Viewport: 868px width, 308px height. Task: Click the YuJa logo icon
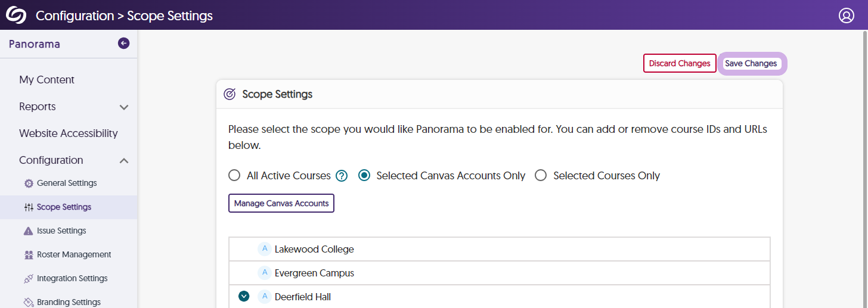coord(16,15)
